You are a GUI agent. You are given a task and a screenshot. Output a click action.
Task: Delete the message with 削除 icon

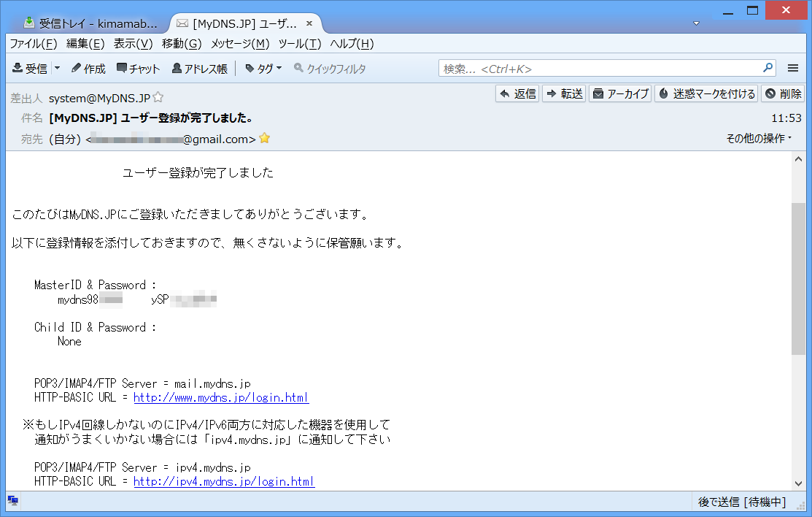point(782,93)
